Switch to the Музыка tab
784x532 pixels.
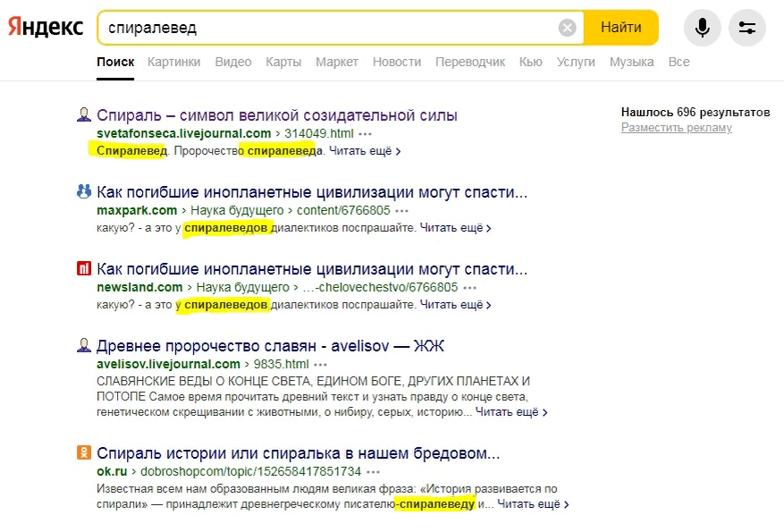(x=631, y=62)
